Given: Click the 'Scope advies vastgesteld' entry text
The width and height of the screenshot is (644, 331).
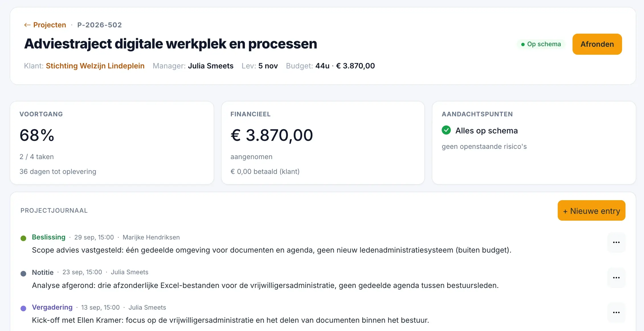Looking at the screenshot, I should click(272, 250).
